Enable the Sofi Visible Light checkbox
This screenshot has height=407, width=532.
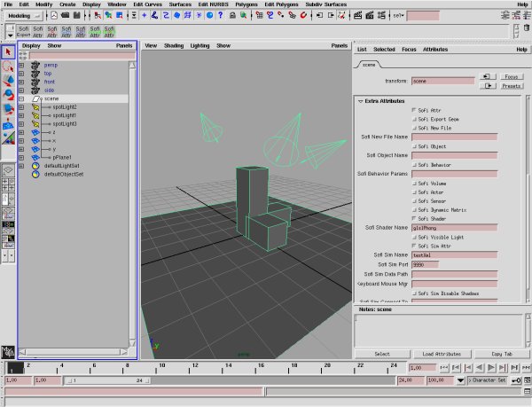coord(414,237)
